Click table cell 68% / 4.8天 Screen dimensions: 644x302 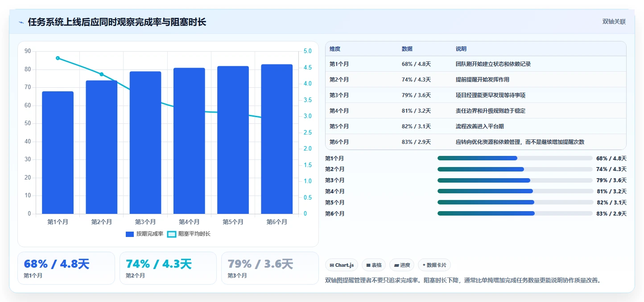click(x=416, y=64)
